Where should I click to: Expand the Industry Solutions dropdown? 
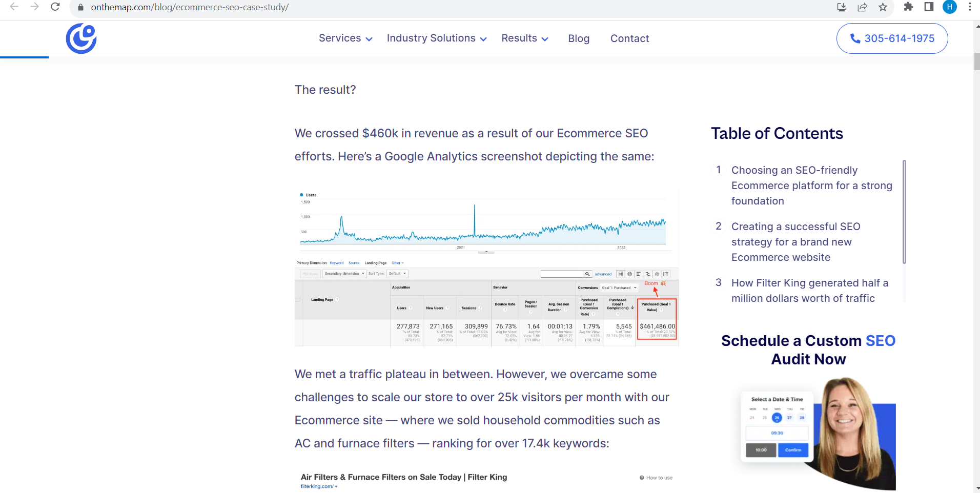[436, 38]
